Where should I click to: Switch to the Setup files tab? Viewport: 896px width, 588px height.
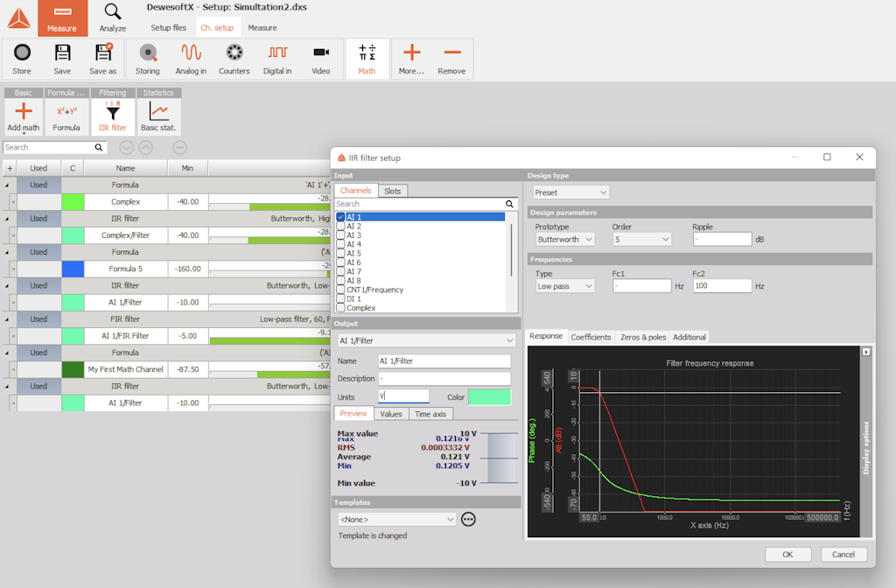click(x=169, y=27)
